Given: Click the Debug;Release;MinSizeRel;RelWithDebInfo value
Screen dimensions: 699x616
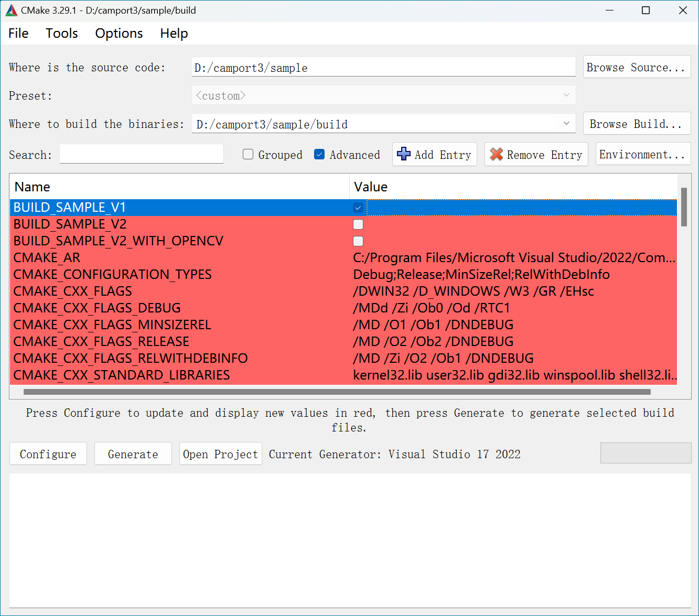Looking at the screenshot, I should pyautogui.click(x=481, y=275).
